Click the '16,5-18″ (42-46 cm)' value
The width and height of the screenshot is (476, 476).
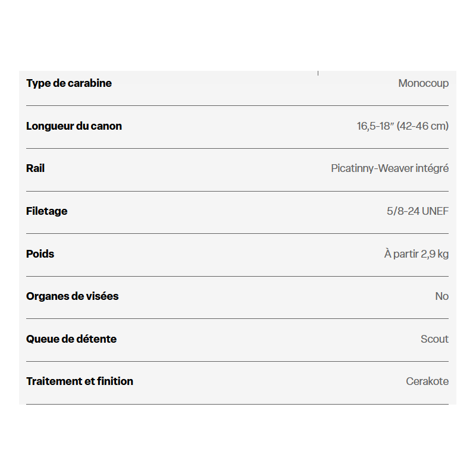pyautogui.click(x=403, y=126)
